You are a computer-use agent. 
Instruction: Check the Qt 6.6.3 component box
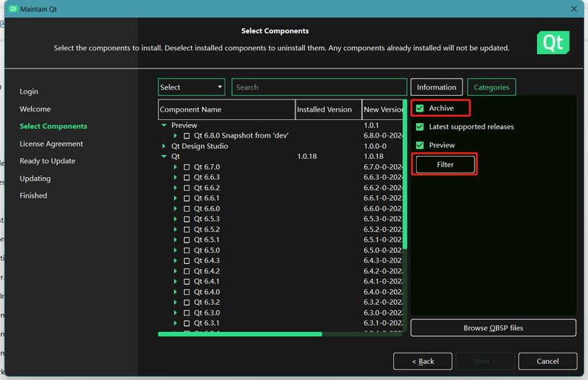(x=187, y=177)
